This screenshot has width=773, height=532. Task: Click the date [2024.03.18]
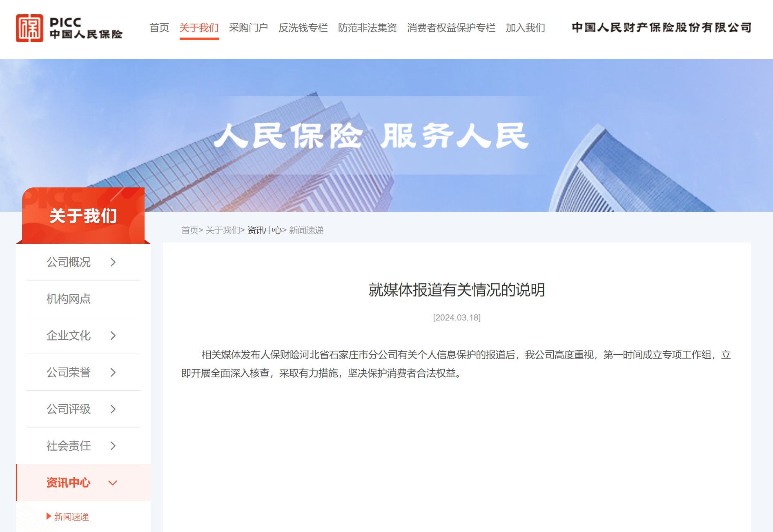tap(457, 318)
